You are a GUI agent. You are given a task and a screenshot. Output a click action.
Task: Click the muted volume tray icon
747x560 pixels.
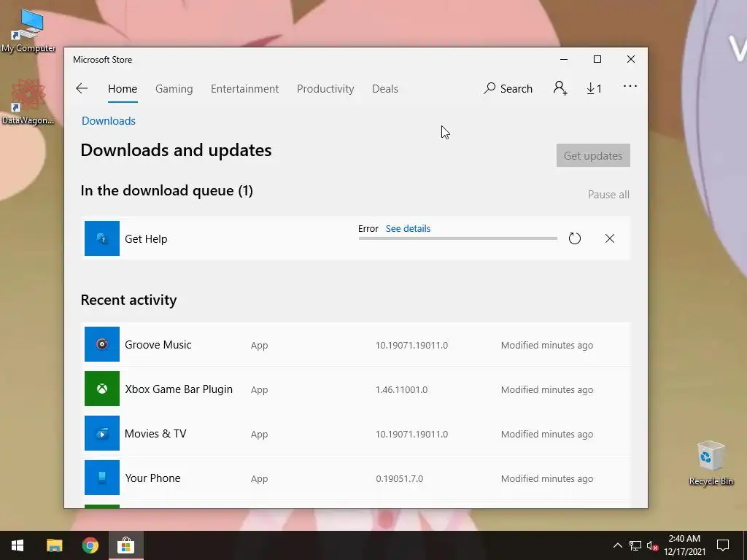pos(653,545)
